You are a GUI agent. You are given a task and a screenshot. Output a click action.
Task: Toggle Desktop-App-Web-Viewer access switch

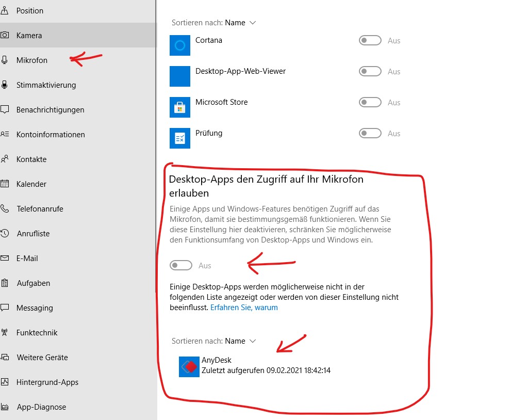370,71
